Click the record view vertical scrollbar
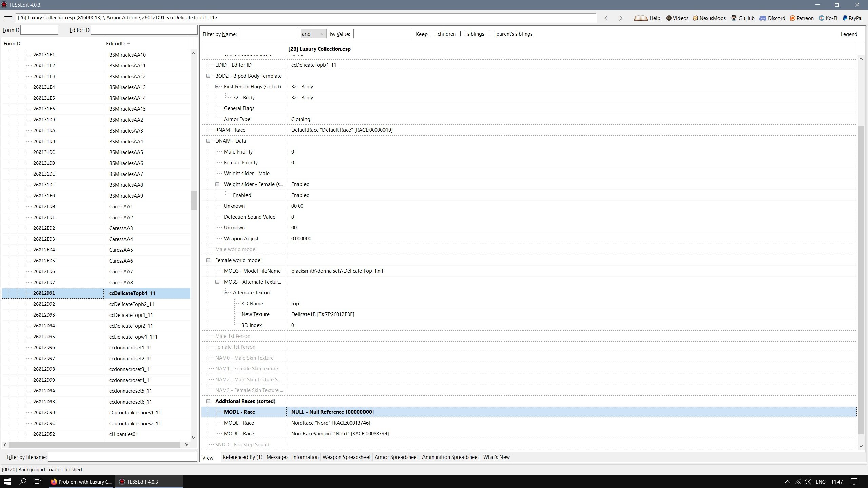868x488 pixels. (861, 280)
